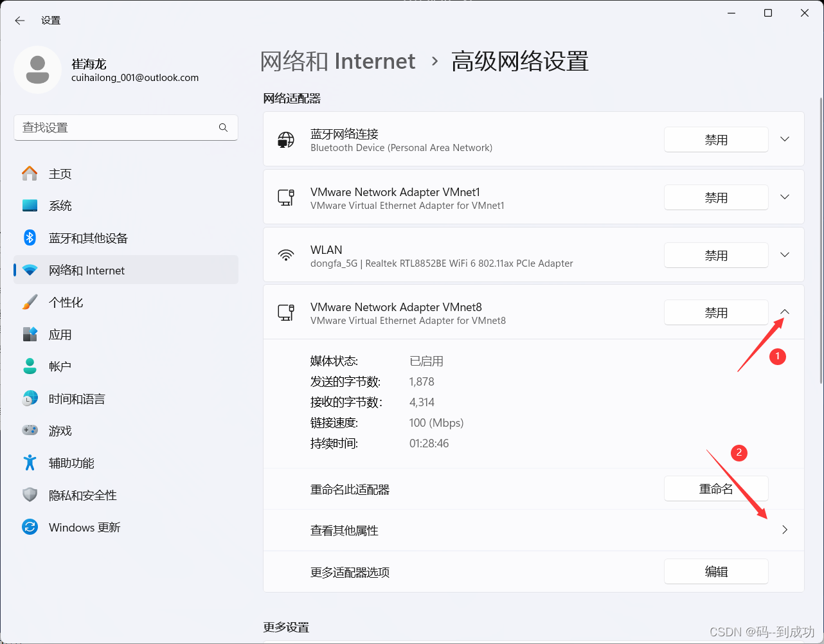Screen dimensions: 824x644
Task: Open 蓝牙和其他设备 page
Action: point(126,238)
